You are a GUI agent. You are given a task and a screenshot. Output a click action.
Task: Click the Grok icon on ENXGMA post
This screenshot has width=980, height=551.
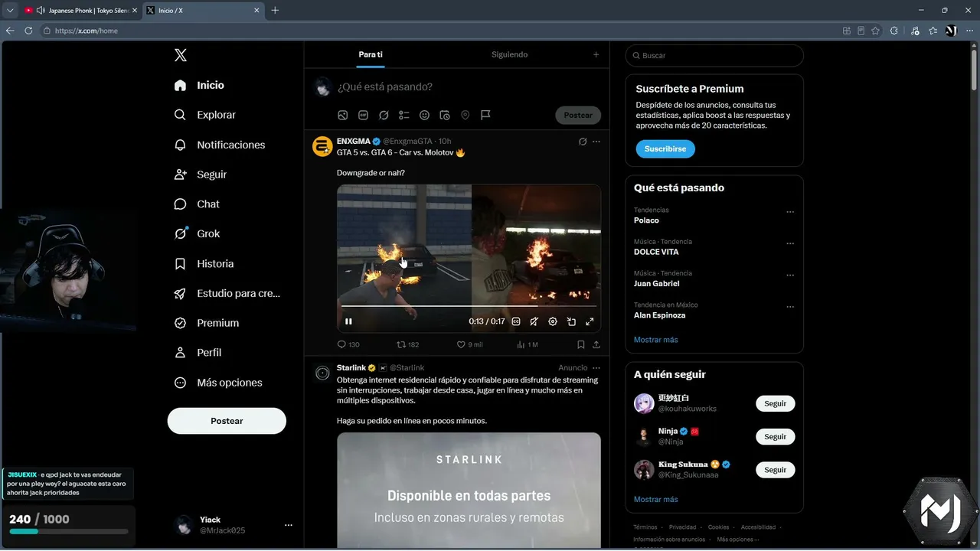tap(583, 142)
